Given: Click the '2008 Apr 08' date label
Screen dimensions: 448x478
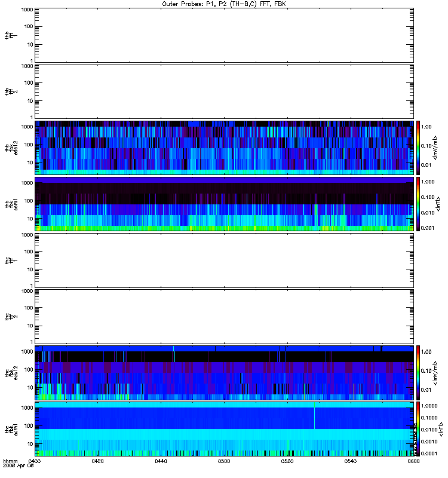Looking at the screenshot, I should tap(18, 465).
